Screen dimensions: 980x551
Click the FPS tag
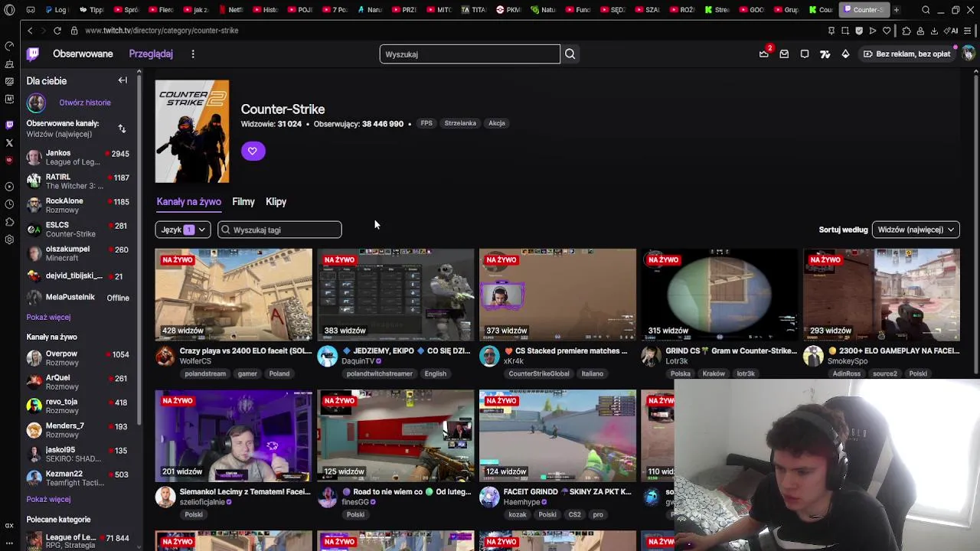(x=426, y=123)
